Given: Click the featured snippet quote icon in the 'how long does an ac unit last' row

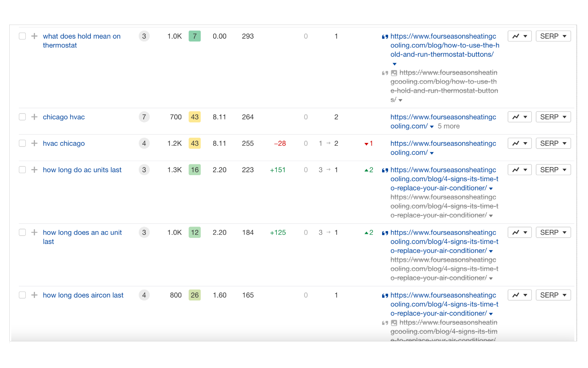Looking at the screenshot, I should (385, 233).
